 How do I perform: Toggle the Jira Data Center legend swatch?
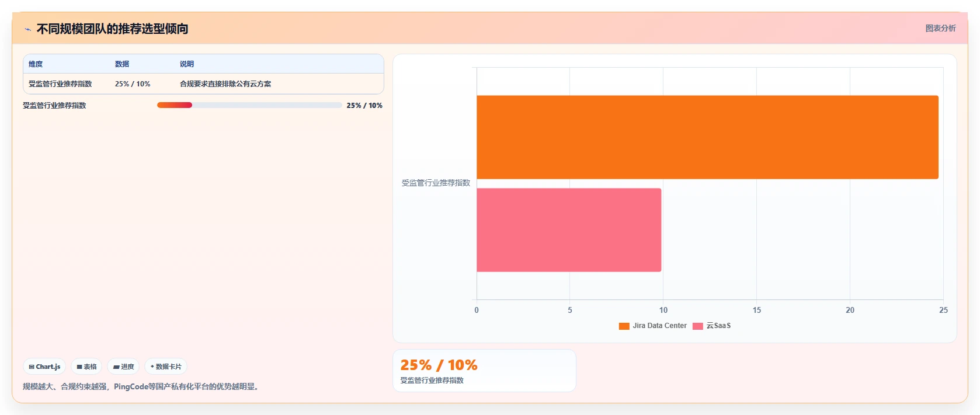tap(624, 326)
